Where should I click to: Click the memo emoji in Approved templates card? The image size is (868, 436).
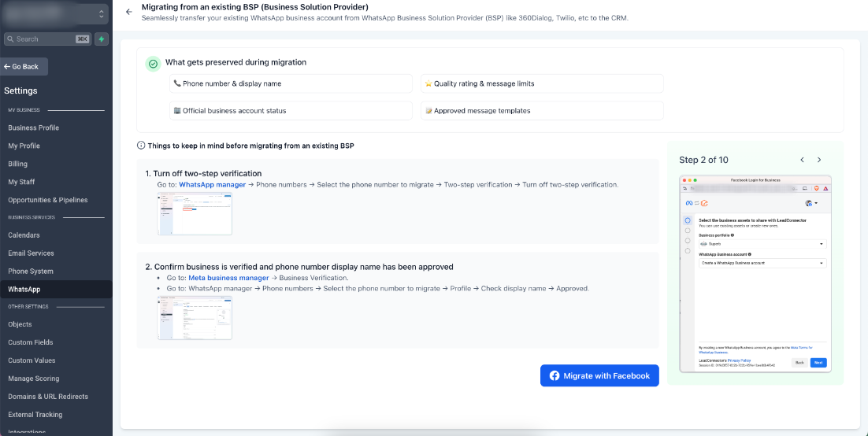428,111
